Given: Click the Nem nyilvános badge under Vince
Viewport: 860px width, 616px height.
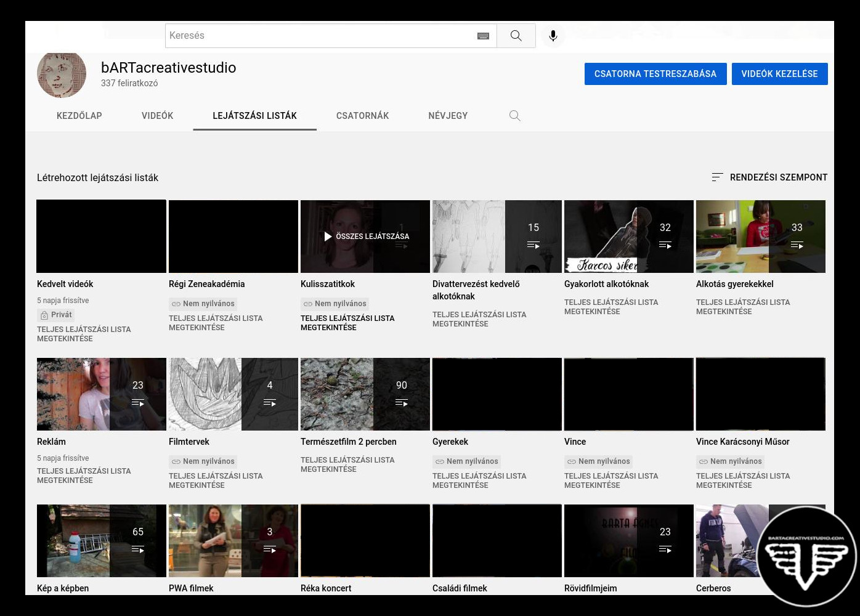Looking at the screenshot, I should pyautogui.click(x=598, y=461).
